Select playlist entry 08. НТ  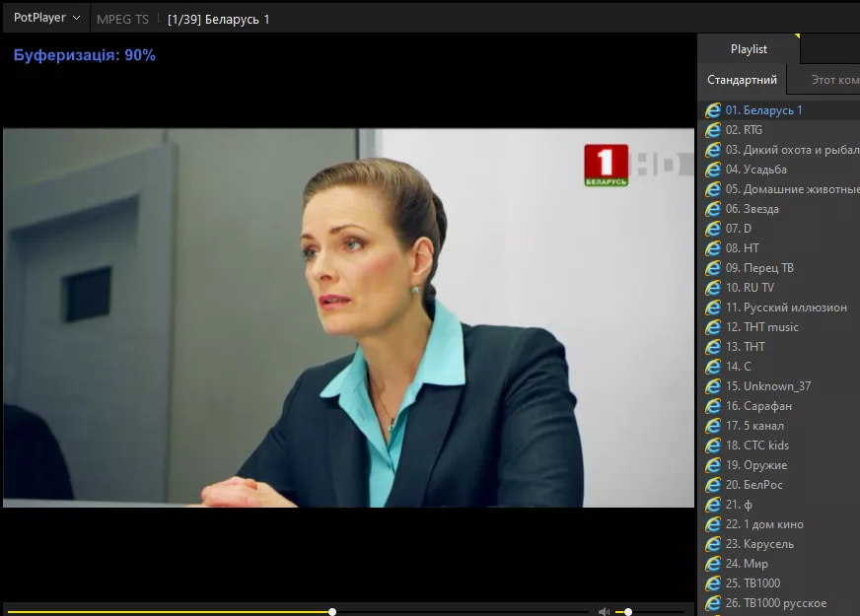pyautogui.click(x=779, y=248)
